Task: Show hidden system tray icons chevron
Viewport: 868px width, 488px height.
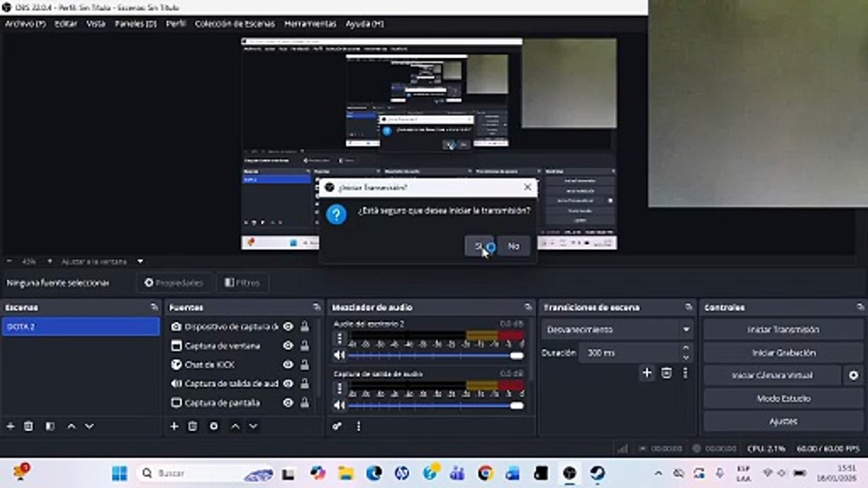Action: coord(658,473)
